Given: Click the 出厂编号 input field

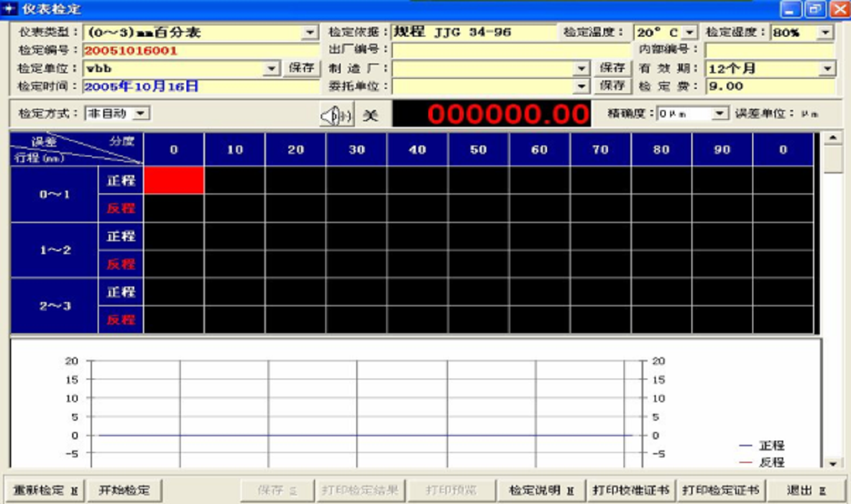Looking at the screenshot, I should pos(511,50).
